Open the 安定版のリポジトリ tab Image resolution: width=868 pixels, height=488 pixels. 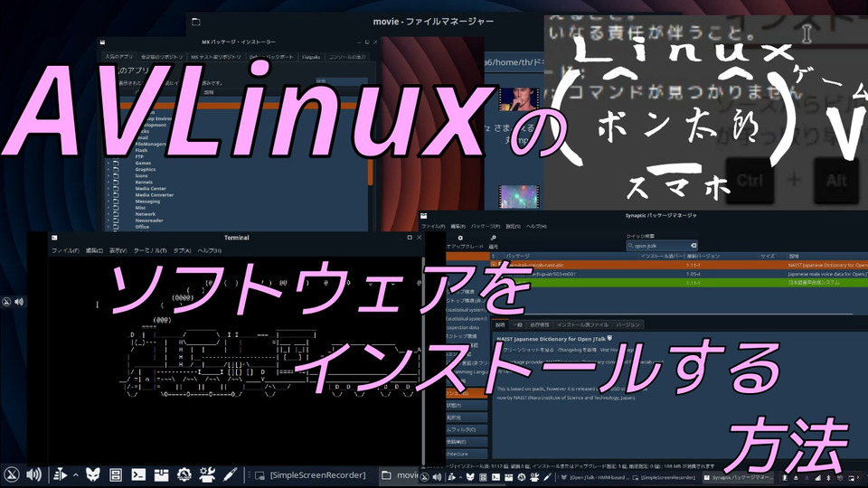[162, 57]
